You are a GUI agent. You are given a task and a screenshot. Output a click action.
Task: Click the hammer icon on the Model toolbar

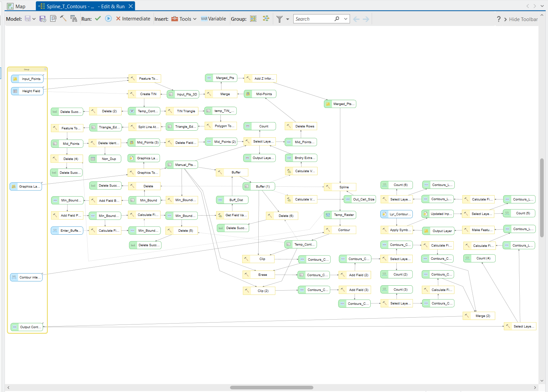[64, 19]
